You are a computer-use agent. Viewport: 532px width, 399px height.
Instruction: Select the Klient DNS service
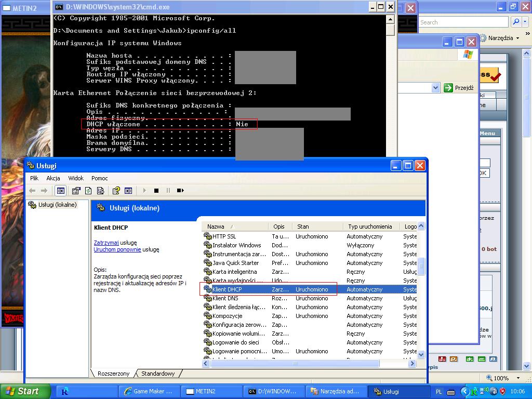(310, 298)
